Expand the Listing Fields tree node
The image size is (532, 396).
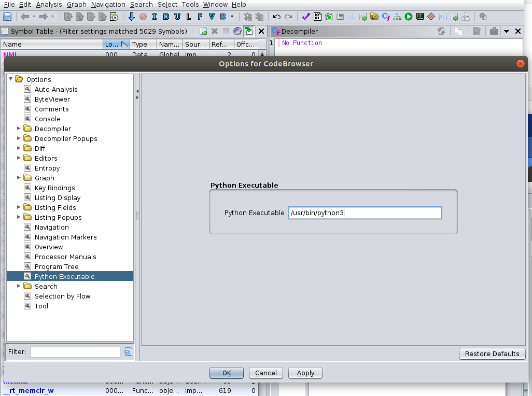19,207
